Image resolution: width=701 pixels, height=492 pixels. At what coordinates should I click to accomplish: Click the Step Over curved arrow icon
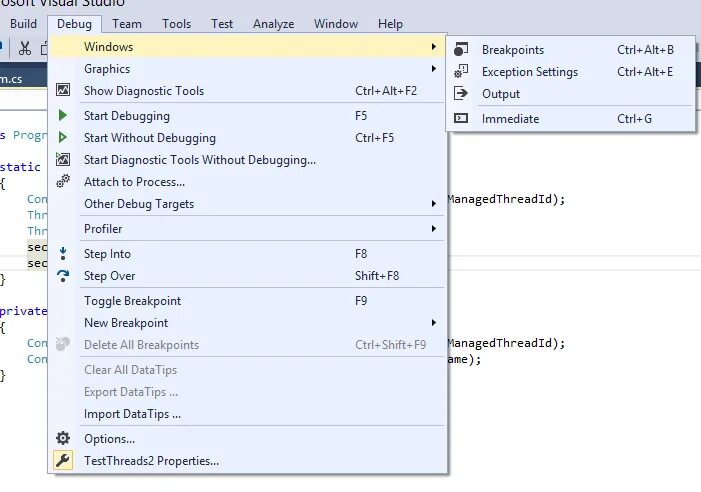click(63, 276)
